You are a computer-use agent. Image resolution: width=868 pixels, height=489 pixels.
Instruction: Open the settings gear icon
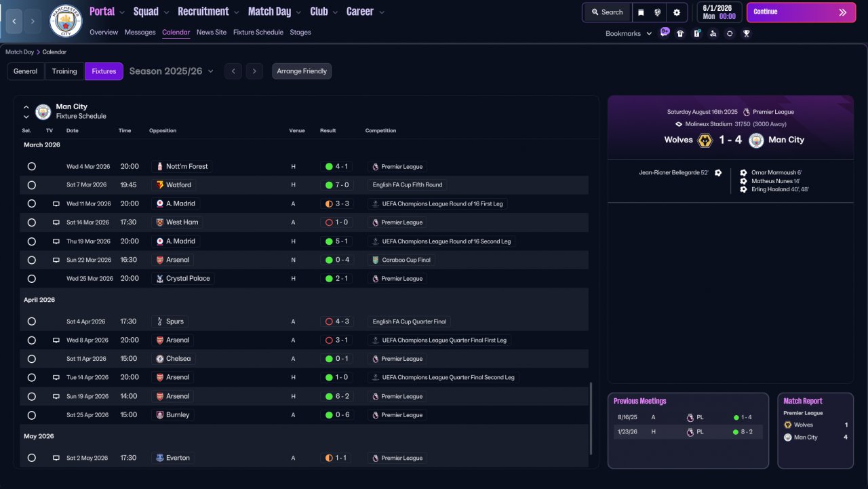click(x=677, y=12)
